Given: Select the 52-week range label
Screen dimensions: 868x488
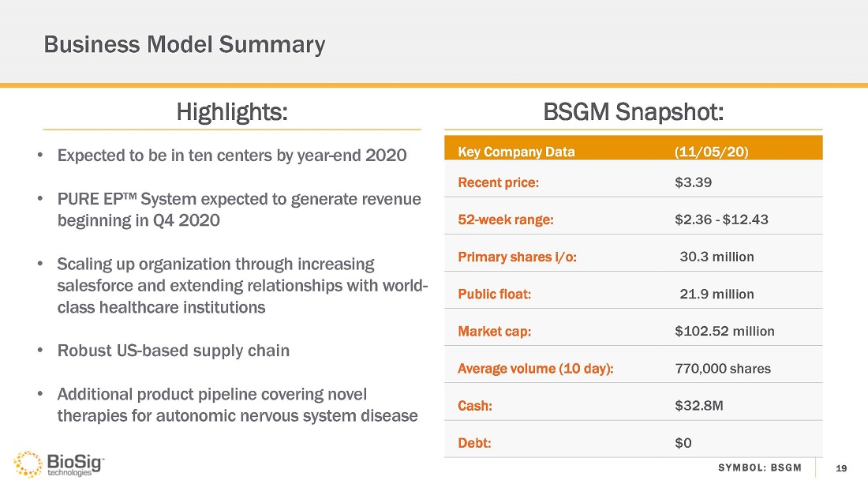Looking at the screenshot, I should coord(506,220).
